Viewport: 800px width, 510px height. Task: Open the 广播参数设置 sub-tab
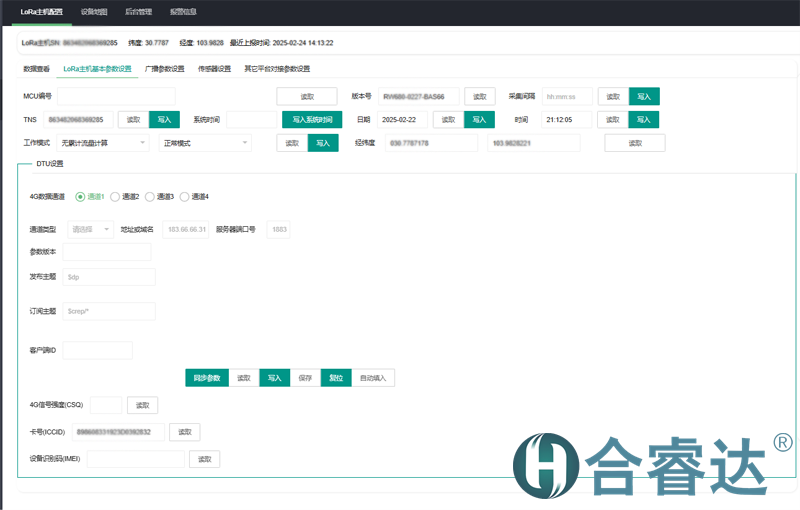pyautogui.click(x=165, y=69)
